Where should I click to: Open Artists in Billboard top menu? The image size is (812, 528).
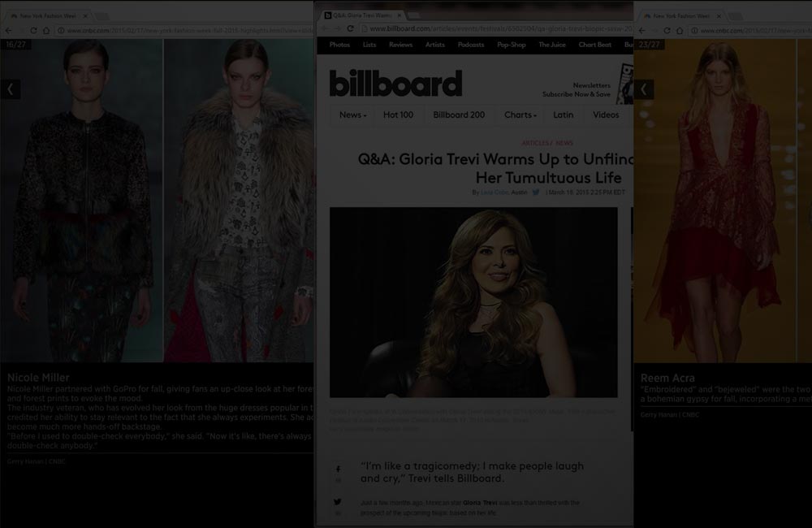[x=435, y=45]
